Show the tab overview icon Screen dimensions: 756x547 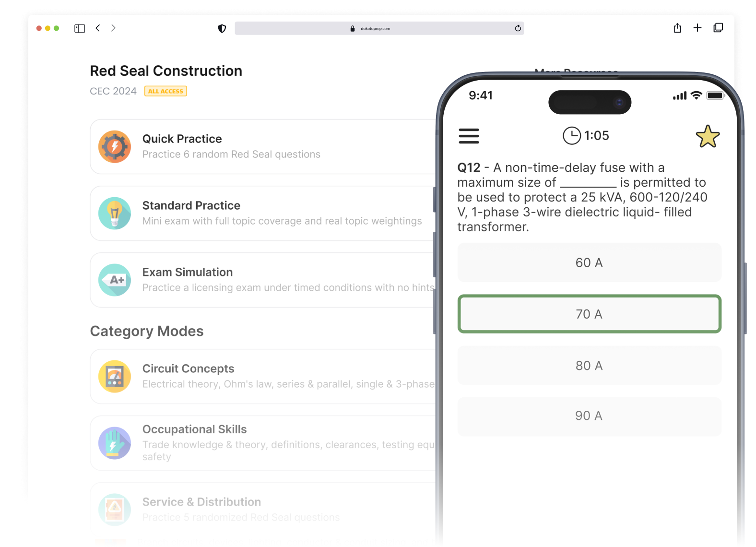[x=718, y=28]
